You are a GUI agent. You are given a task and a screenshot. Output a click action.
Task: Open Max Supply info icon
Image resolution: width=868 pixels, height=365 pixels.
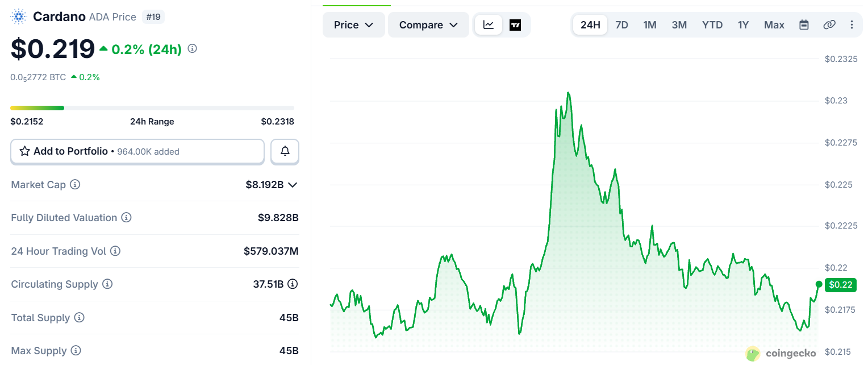[76, 351]
